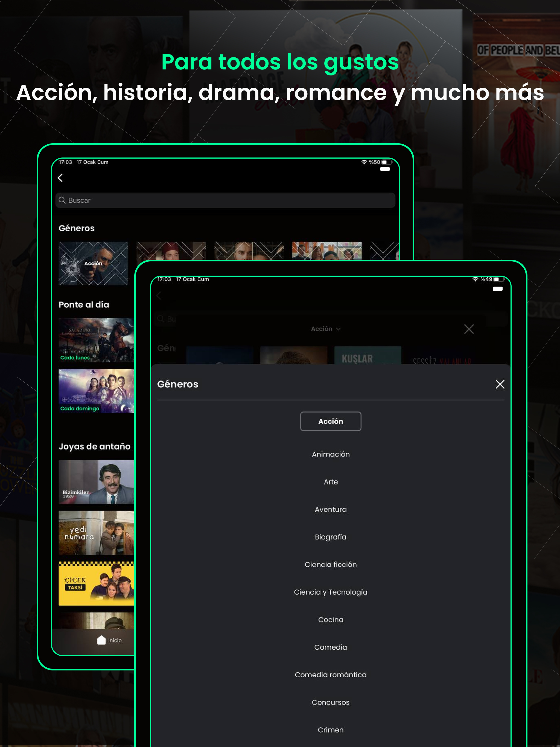
Task: Open the fourth genre thumbnail with group scene
Action: tap(327, 250)
